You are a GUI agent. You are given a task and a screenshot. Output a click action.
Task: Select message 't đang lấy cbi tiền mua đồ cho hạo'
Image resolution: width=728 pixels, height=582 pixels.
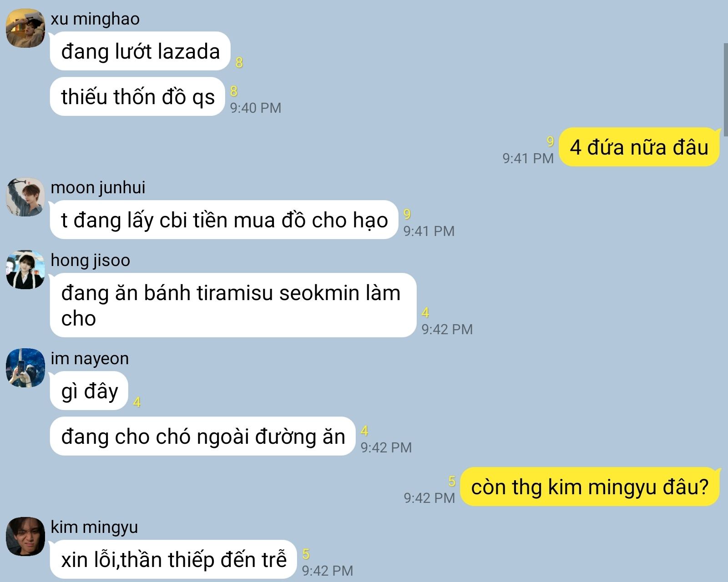tap(224, 220)
